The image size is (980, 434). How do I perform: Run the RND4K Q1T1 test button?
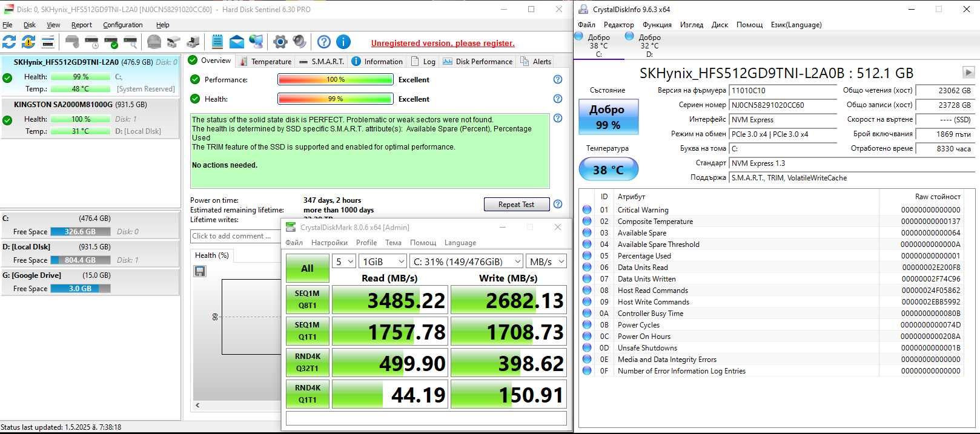(x=308, y=394)
